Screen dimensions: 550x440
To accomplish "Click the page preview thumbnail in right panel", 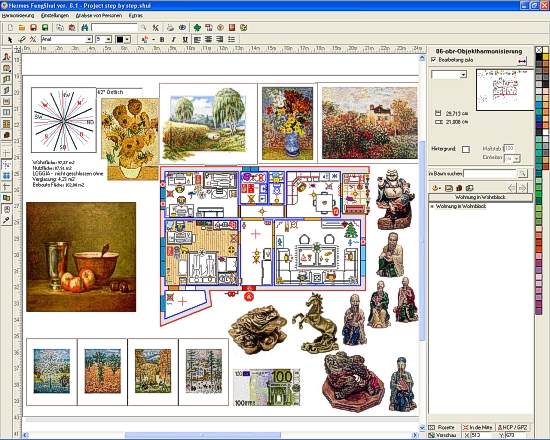I will click(505, 90).
